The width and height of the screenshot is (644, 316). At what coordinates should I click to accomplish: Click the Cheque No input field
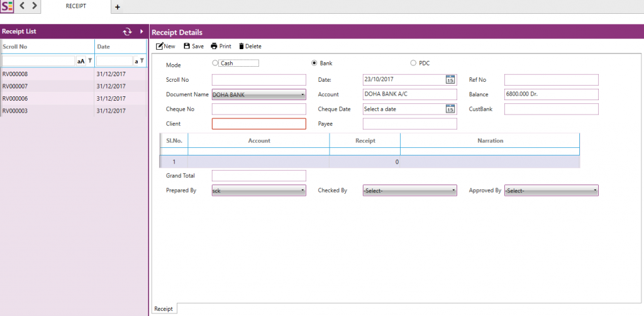pos(259,109)
